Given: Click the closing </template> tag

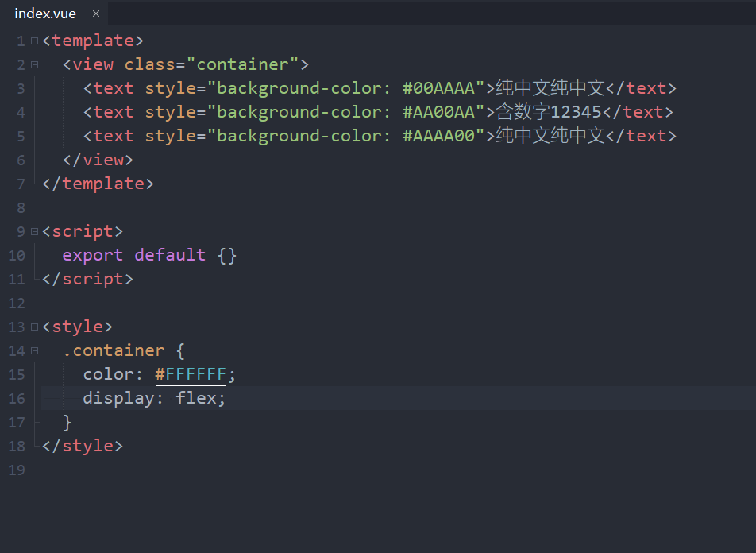Looking at the screenshot, I should (98, 184).
